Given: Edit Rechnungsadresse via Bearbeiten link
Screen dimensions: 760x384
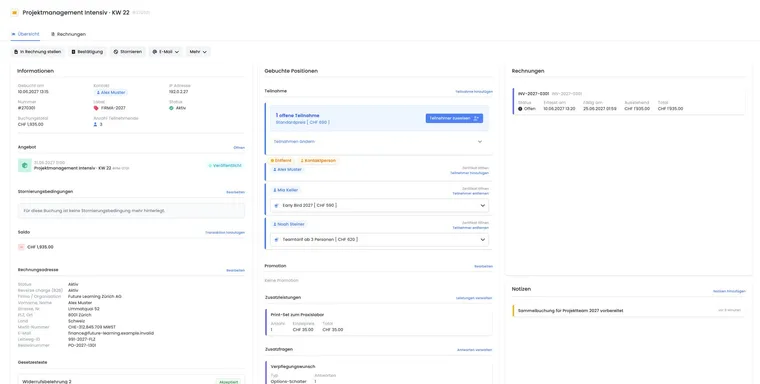Looking at the screenshot, I should coord(236,271).
